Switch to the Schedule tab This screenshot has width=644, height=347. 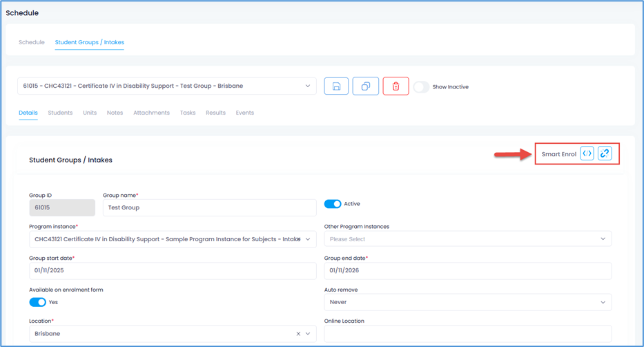(32, 42)
